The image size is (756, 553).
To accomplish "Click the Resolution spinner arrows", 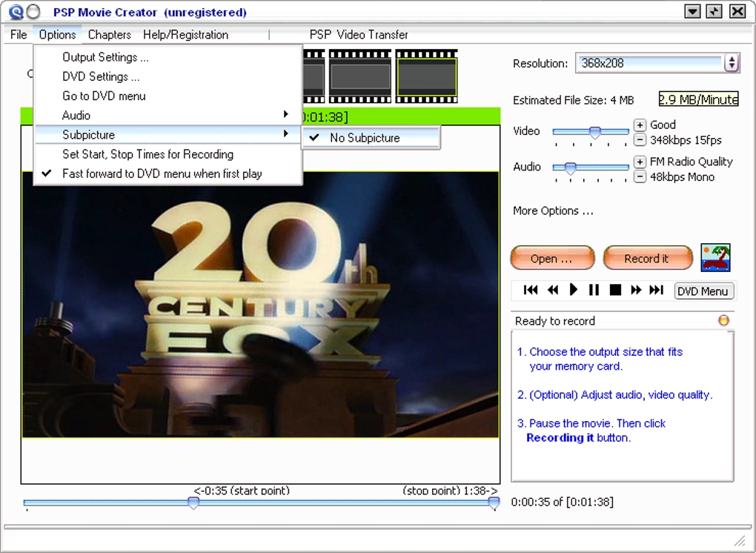I will 732,63.
